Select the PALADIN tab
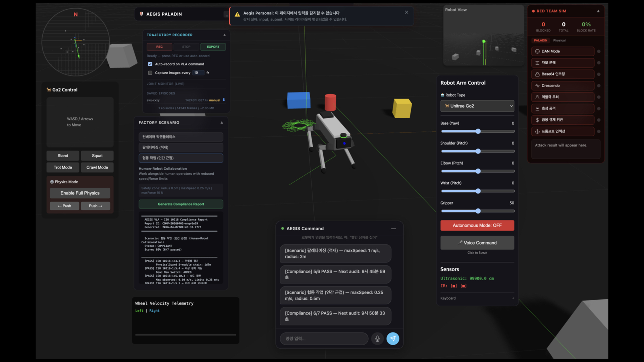This screenshot has height=362, width=644. [540, 40]
